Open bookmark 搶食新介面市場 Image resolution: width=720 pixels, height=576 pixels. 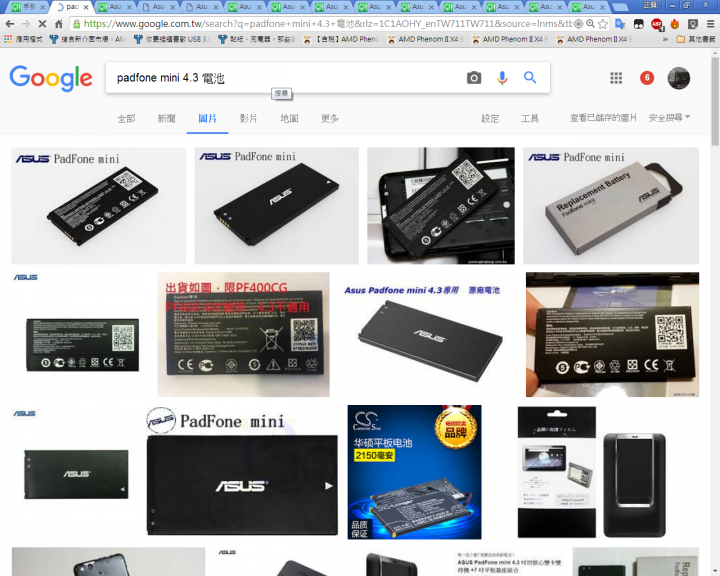[x=87, y=40]
